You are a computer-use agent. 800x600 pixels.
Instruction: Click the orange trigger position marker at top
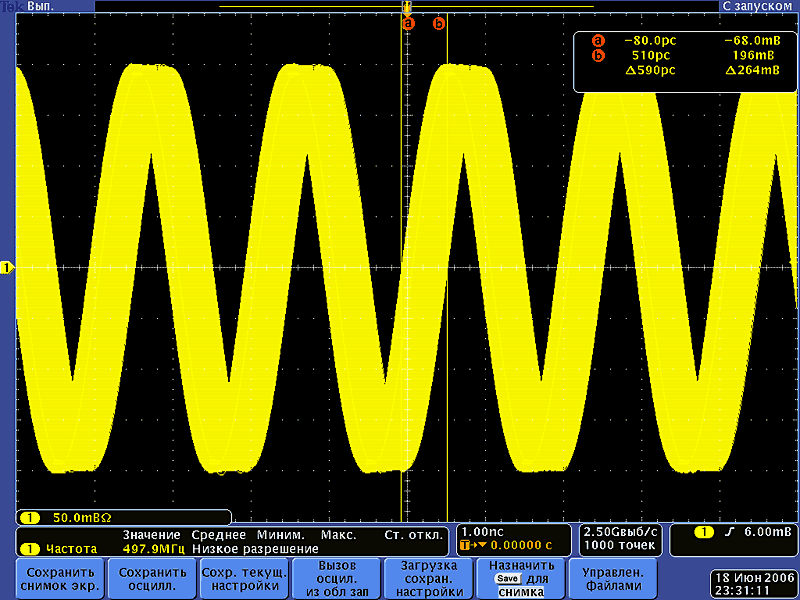click(x=407, y=8)
